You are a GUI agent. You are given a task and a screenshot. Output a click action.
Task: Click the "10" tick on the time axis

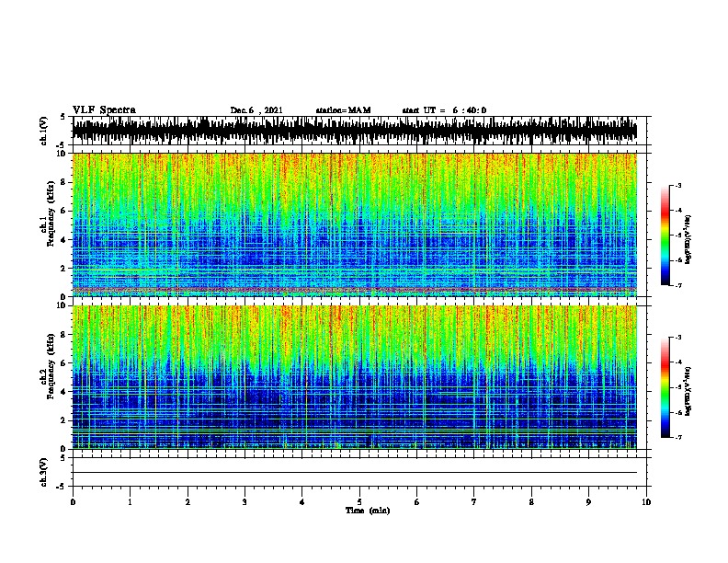pos(646,502)
